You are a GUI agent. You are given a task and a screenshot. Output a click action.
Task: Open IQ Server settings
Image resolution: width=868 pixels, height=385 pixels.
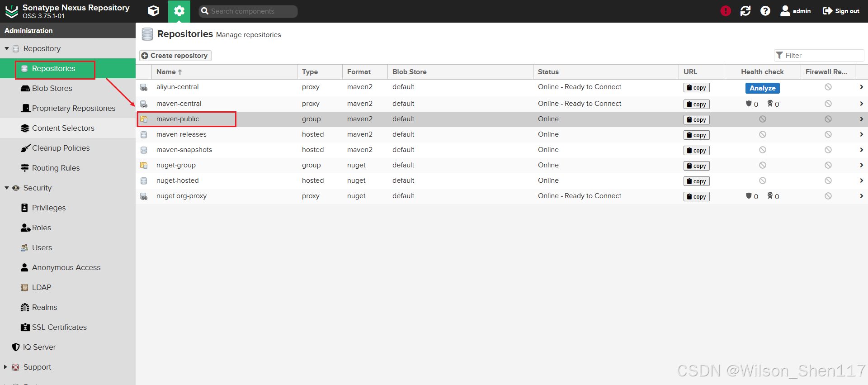click(68, 347)
